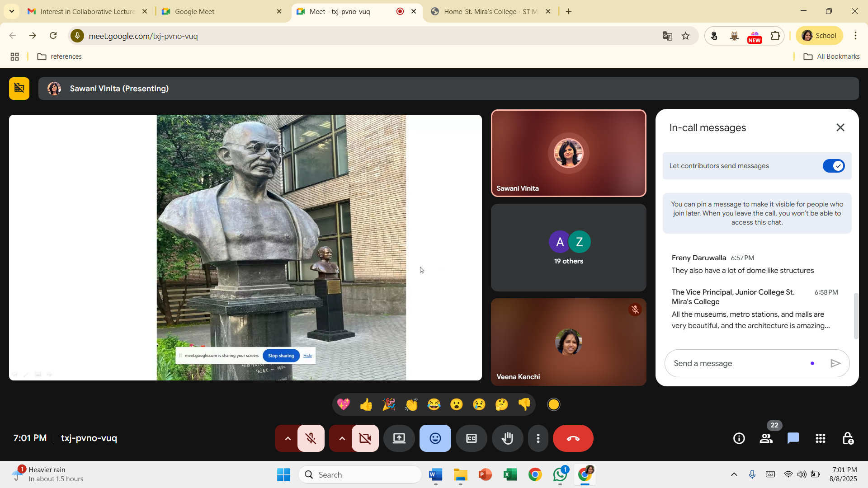Click the raise hand icon
Viewport: 868px width, 488px height.
click(x=507, y=438)
